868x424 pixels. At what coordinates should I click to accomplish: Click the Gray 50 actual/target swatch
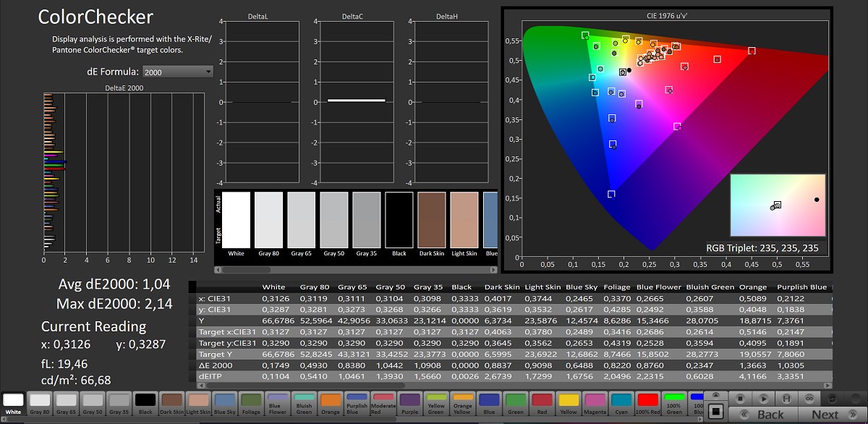pyautogui.click(x=334, y=220)
